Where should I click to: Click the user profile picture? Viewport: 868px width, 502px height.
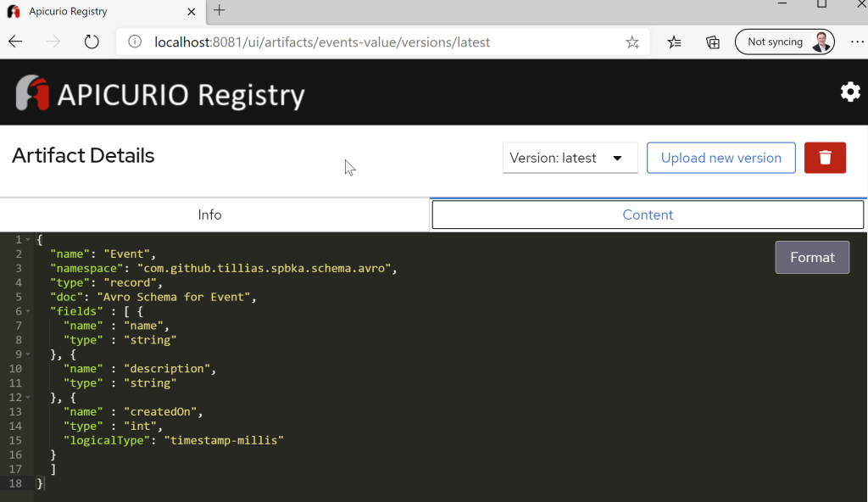coord(821,41)
